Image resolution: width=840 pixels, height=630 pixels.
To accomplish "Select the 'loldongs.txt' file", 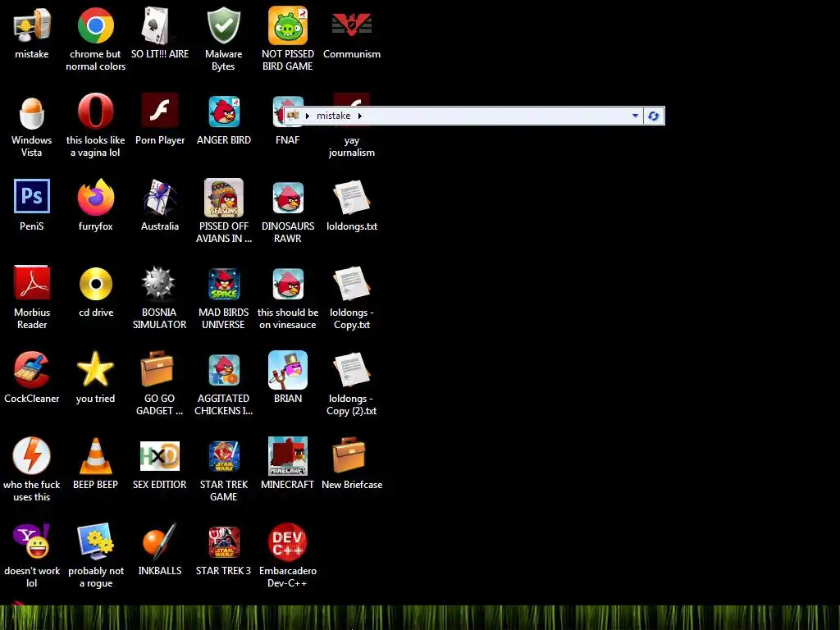I will click(351, 198).
